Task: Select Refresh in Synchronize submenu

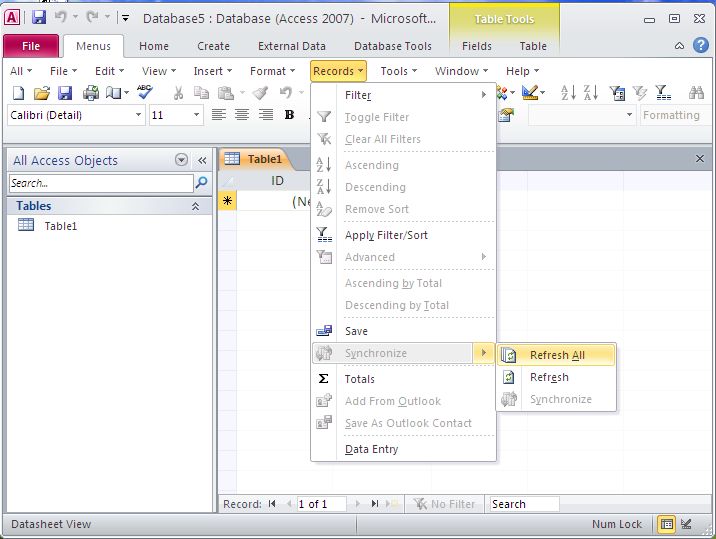Action: (x=556, y=377)
